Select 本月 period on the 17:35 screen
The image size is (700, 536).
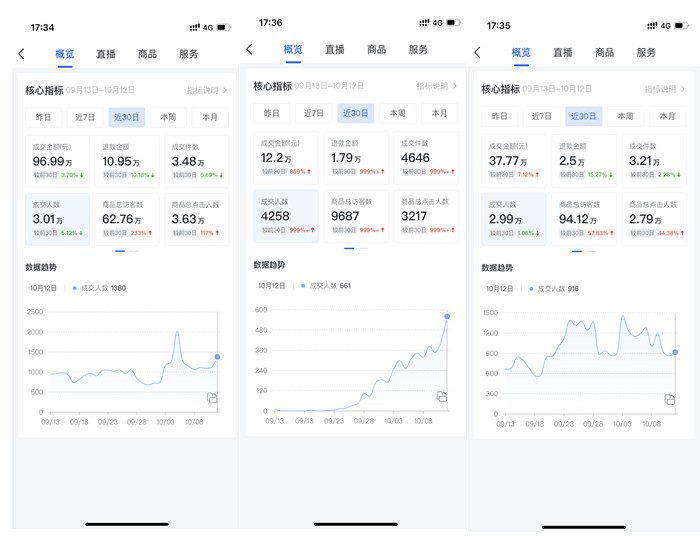coord(667,116)
